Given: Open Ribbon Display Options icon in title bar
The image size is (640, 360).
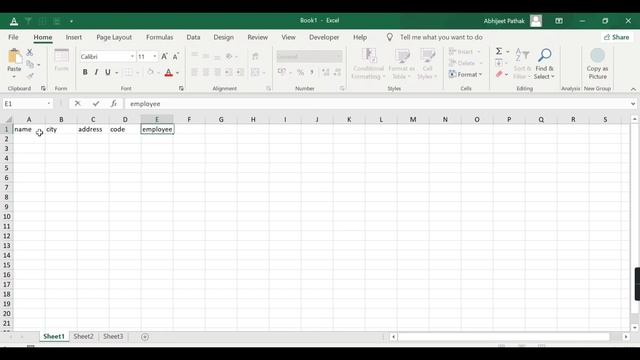Looking at the screenshot, I should pos(559,21).
